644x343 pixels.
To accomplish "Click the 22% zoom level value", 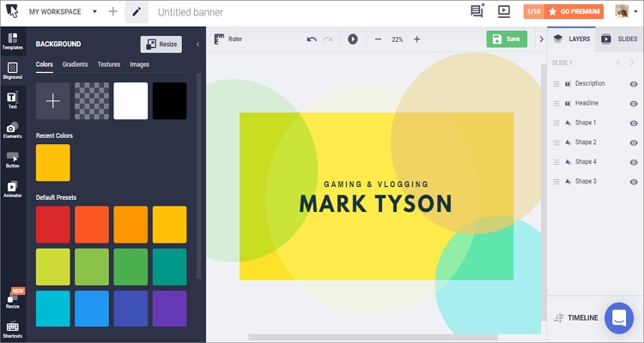I will (x=398, y=39).
